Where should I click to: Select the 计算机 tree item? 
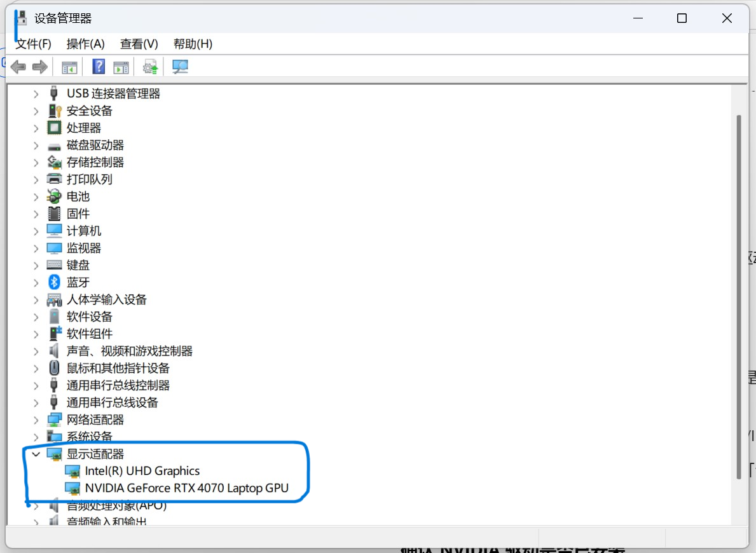point(84,231)
